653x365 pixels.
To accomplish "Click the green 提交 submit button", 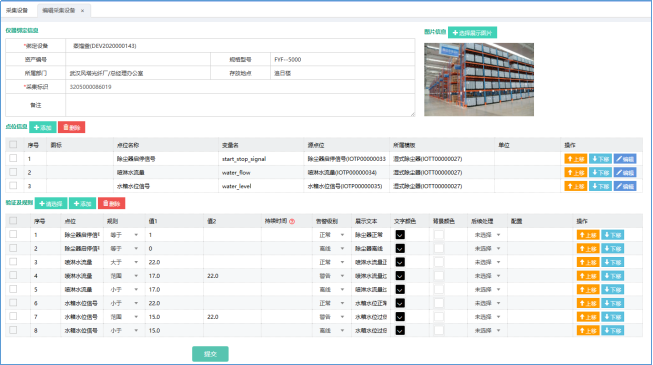I will tap(210, 354).
